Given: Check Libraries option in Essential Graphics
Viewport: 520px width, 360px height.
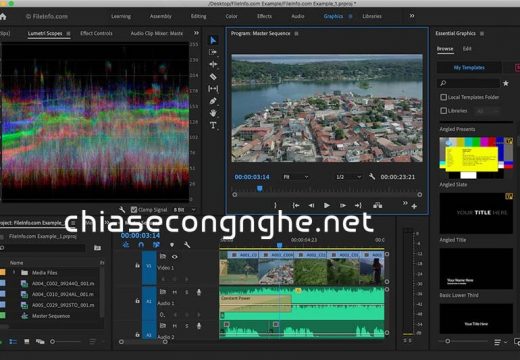Looking at the screenshot, I should pyautogui.click(x=443, y=110).
